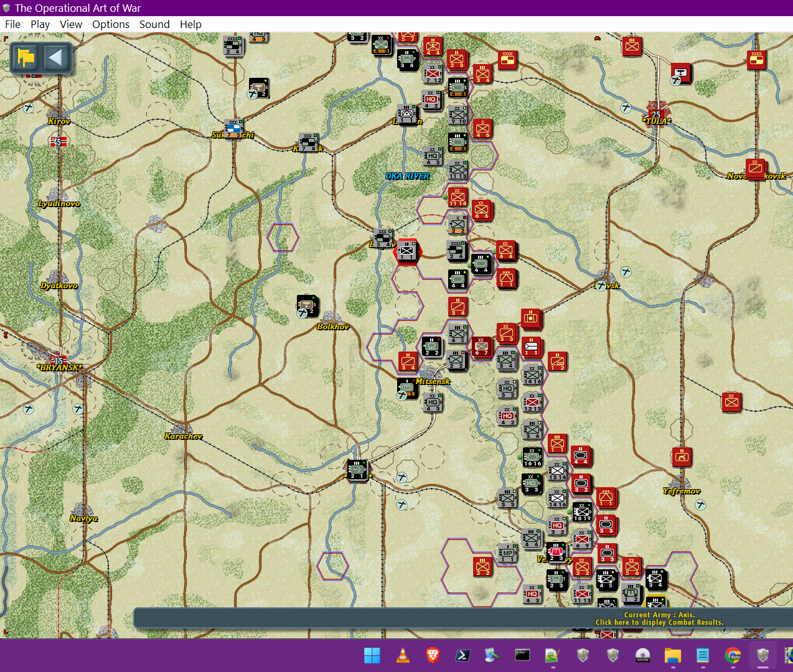Click the empty outlined hex south of Karachev
Viewport: 793px width, 672px height.
[332, 566]
